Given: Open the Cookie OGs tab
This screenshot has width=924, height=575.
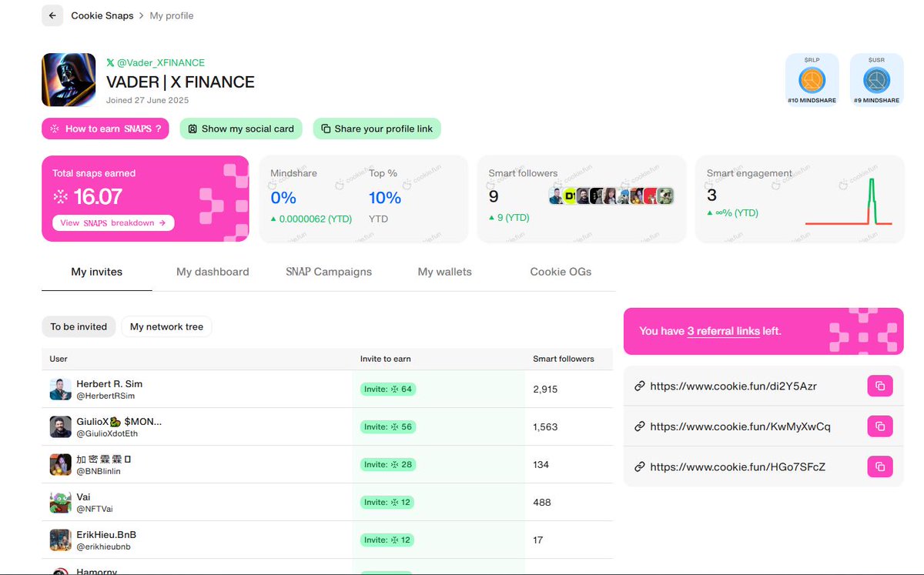Looking at the screenshot, I should click(561, 272).
